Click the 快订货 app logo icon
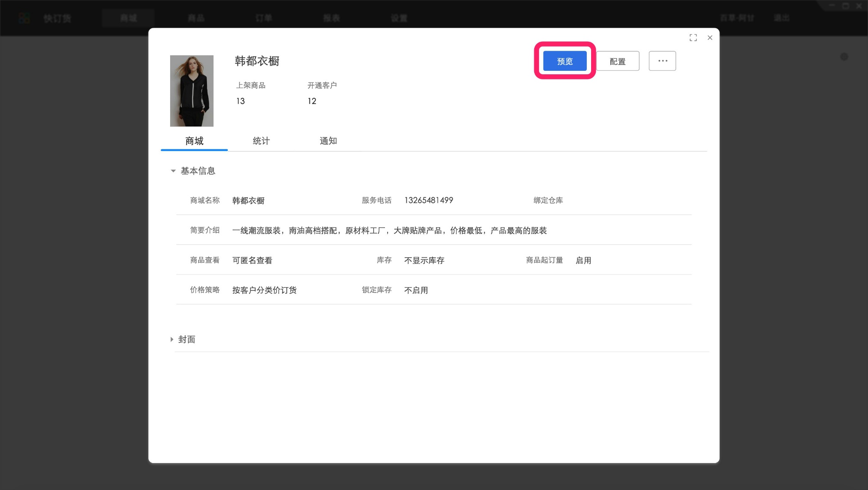This screenshot has height=490, width=868. click(x=24, y=18)
